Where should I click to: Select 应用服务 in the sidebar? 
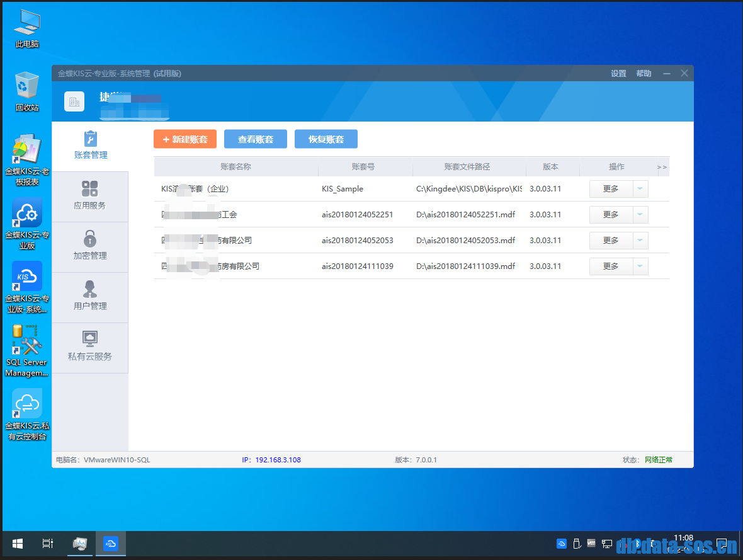tap(90, 197)
